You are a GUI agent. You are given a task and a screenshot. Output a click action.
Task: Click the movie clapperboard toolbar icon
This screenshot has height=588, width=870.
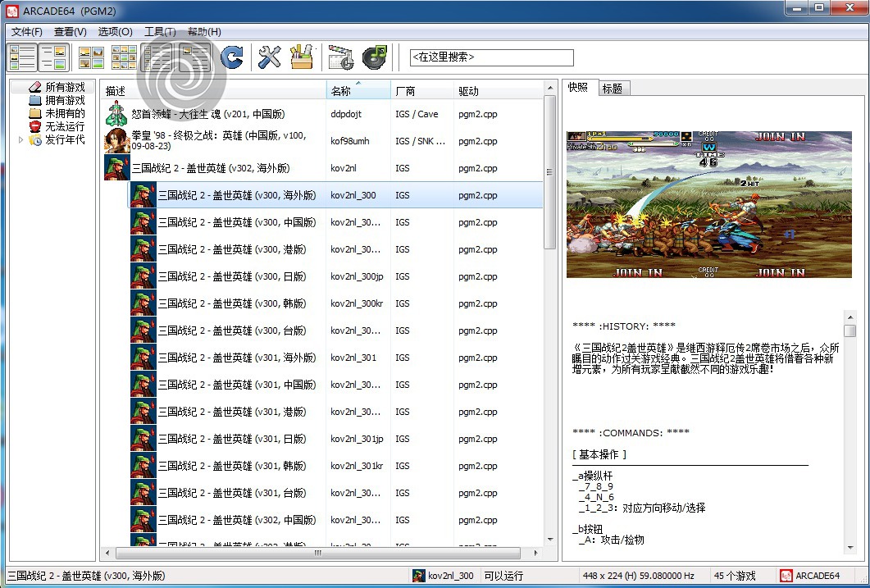click(340, 57)
